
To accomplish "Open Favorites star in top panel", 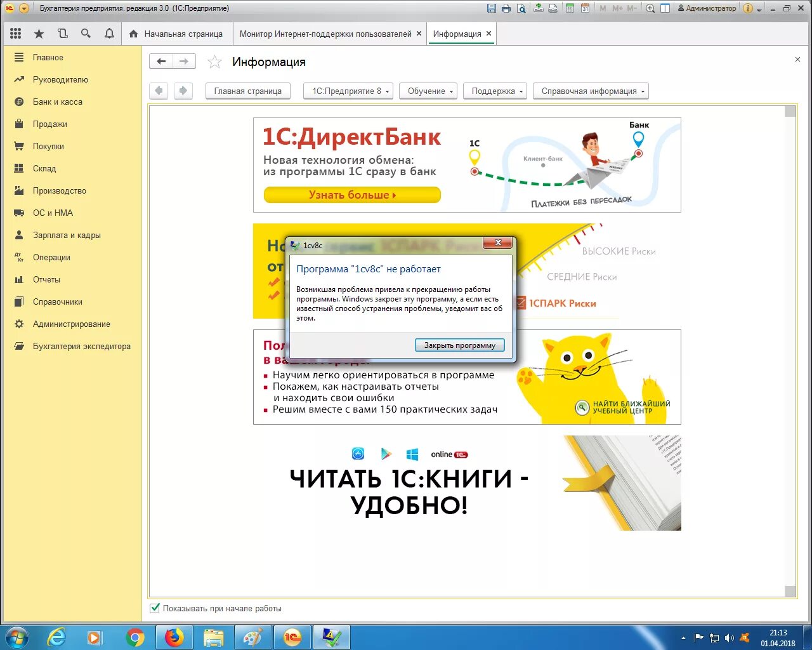I will point(39,34).
